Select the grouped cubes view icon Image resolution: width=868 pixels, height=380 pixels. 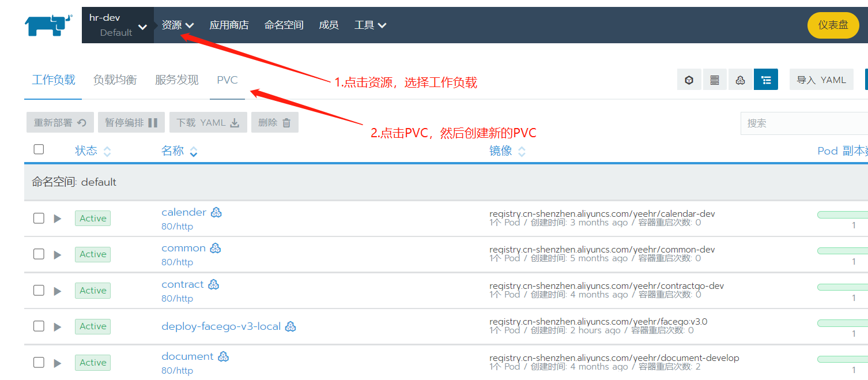741,80
